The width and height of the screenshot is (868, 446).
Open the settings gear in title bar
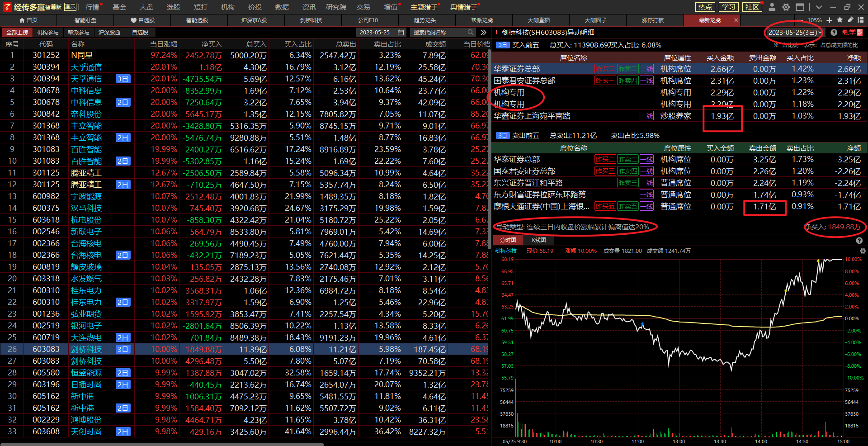pos(786,7)
